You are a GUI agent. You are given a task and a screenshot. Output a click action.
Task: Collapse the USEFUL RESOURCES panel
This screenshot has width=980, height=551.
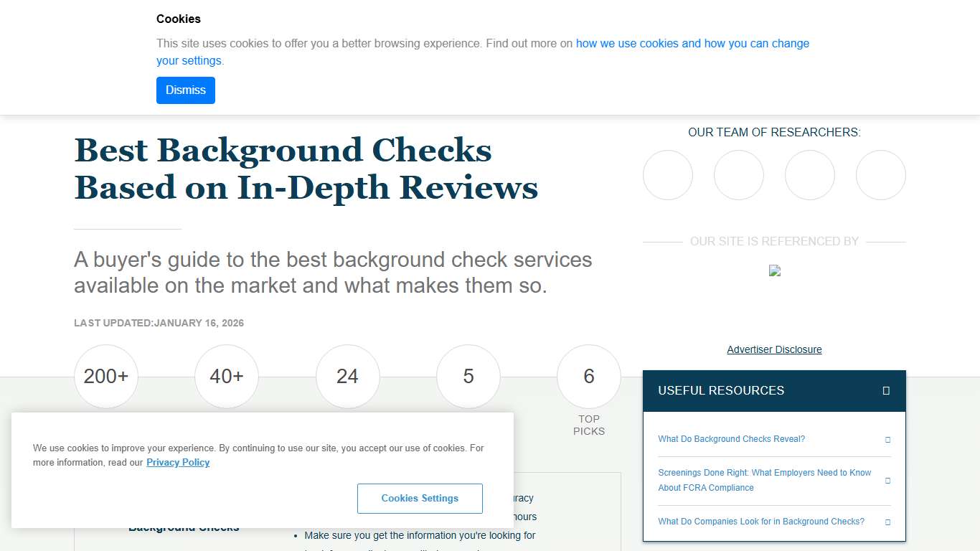pos(887,390)
